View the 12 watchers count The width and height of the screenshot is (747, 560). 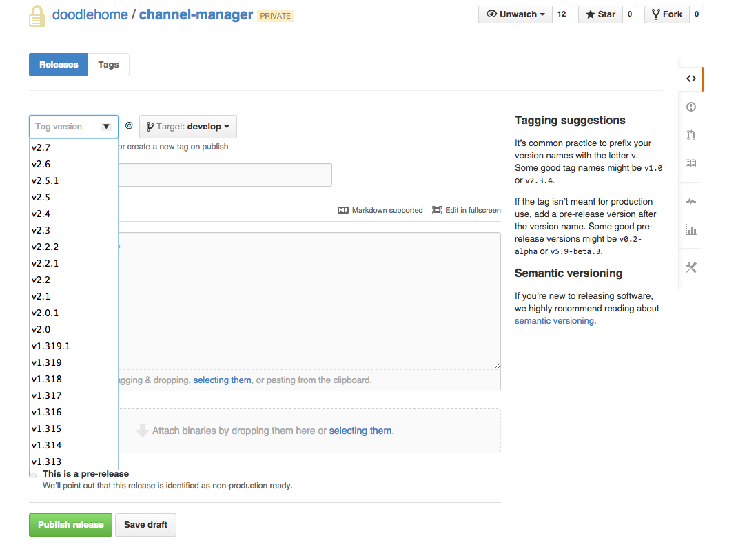562,14
